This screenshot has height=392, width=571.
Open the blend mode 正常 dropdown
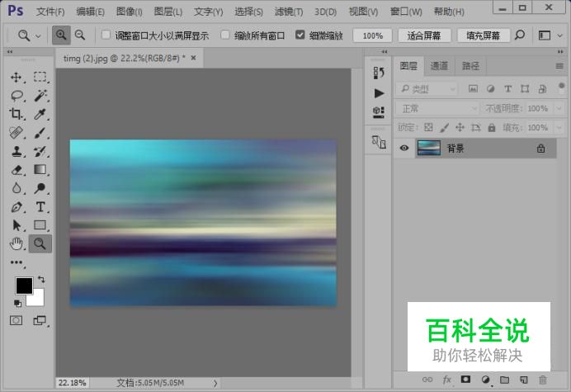tap(437, 109)
